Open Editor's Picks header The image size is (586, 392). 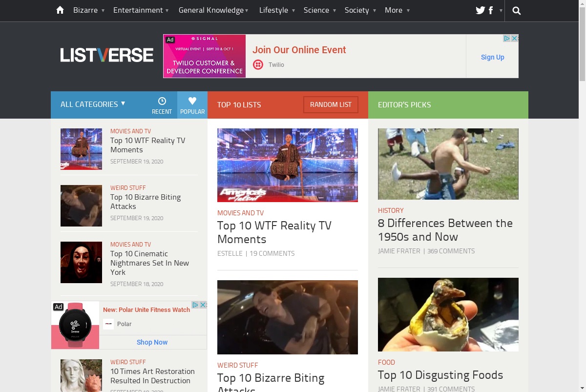coord(404,104)
